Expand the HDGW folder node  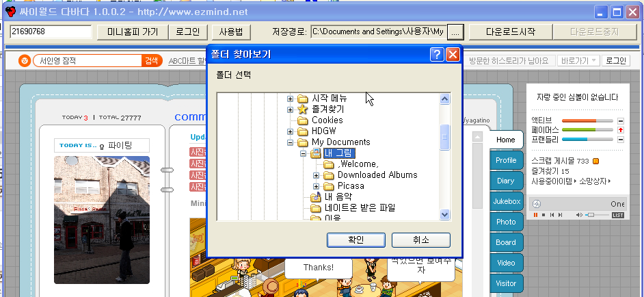tap(290, 131)
